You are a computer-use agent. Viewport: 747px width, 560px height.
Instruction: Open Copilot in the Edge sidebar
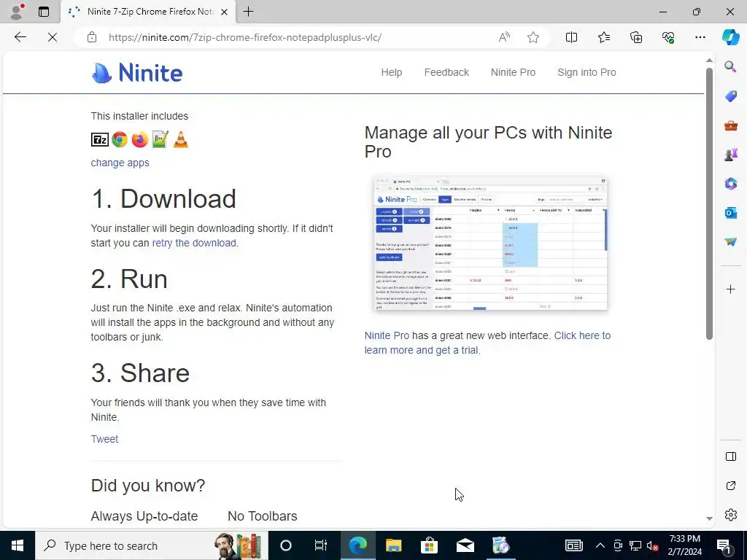coord(730,37)
